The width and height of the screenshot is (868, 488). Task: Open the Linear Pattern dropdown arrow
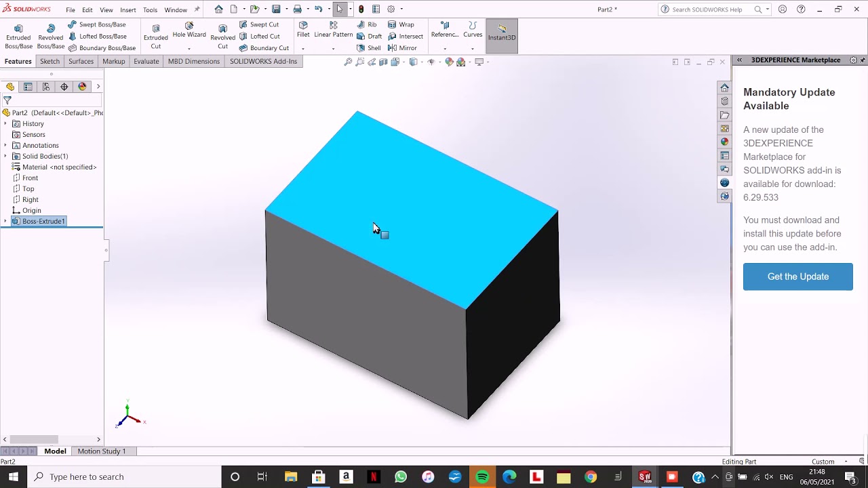[333, 49]
